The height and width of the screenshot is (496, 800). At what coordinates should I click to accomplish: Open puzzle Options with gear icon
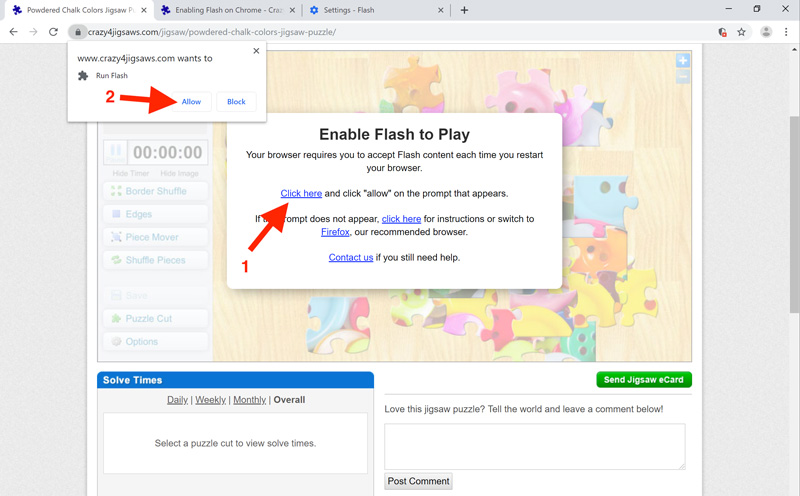tap(155, 342)
